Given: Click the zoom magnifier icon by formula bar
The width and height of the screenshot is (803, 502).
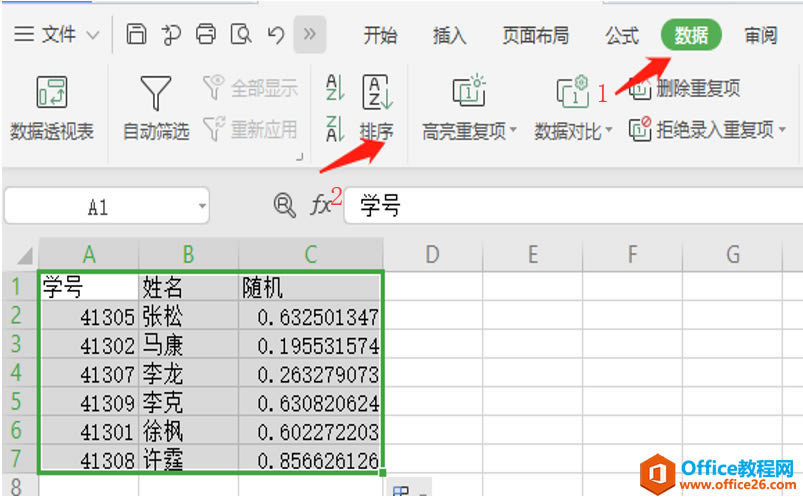Looking at the screenshot, I should click(284, 205).
